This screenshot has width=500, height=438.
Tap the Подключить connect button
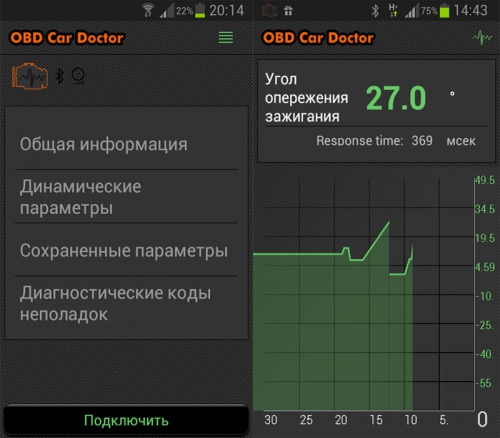(126, 420)
